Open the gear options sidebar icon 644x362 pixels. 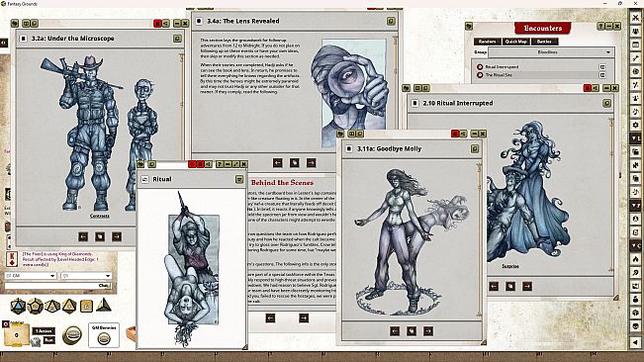click(x=635, y=126)
